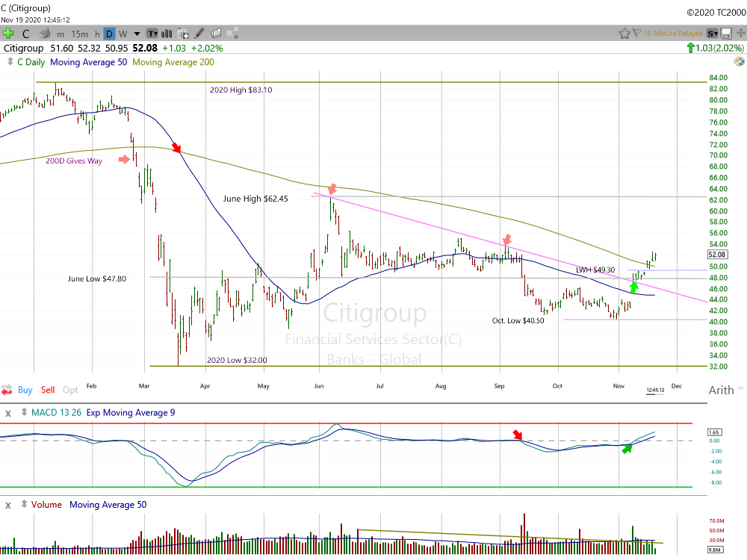Image resolution: width=747 pixels, height=560 pixels.
Task: Click the 15-Minute Delayed link
Action: pos(673,34)
